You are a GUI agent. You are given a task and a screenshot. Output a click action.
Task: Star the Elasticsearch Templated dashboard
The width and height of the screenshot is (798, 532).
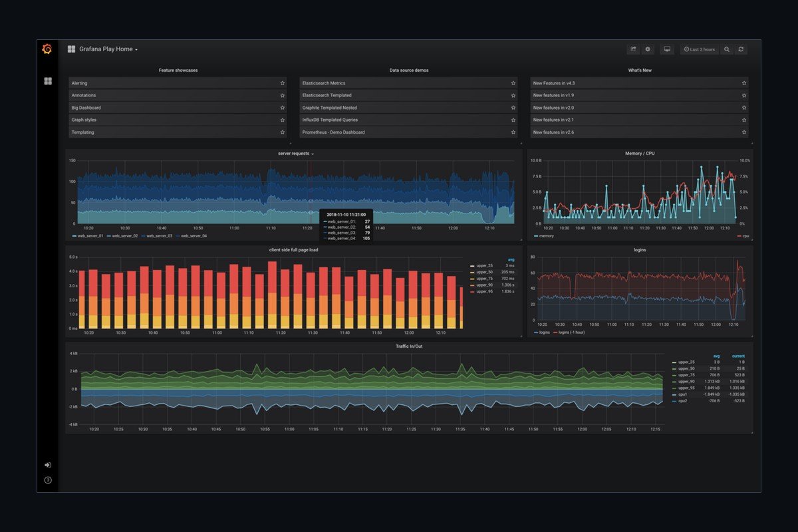[513, 95]
